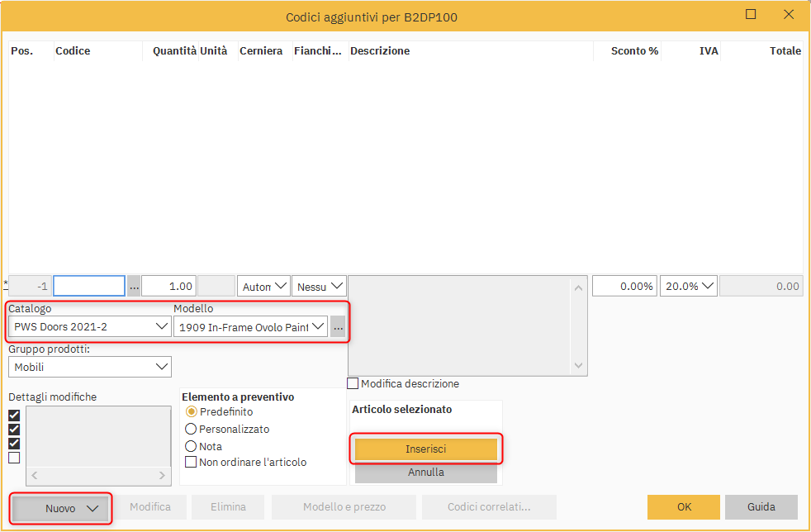Open the IVA 20.0% dropdown

[688, 287]
